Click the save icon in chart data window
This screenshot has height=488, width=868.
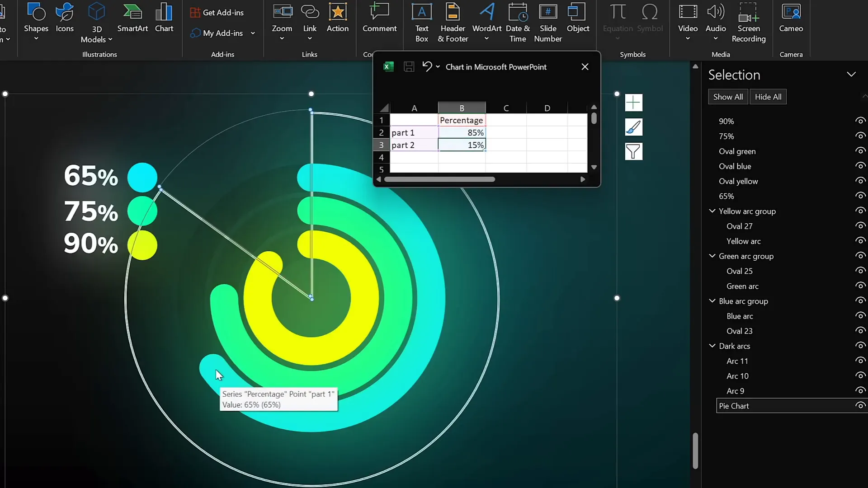[x=409, y=67]
